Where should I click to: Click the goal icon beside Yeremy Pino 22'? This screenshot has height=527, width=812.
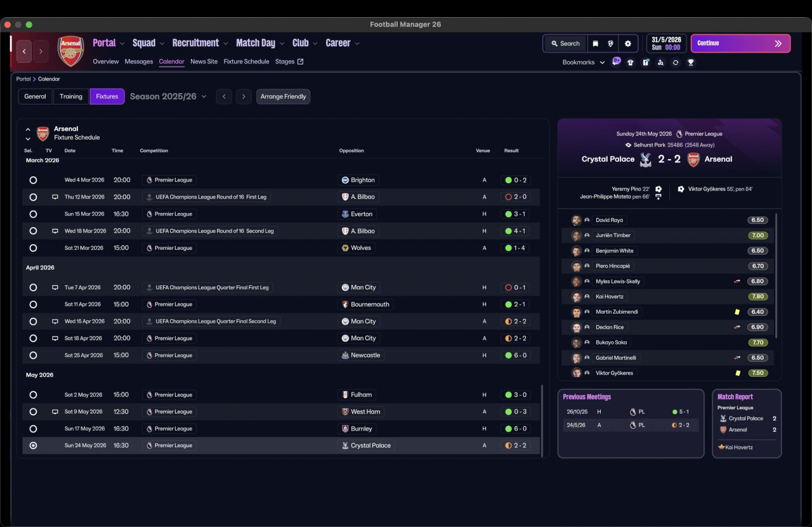click(x=658, y=189)
